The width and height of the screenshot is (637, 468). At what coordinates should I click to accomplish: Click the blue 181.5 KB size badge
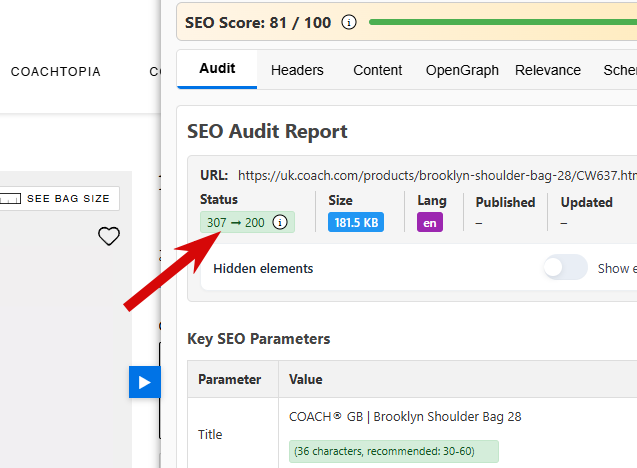[x=356, y=223]
